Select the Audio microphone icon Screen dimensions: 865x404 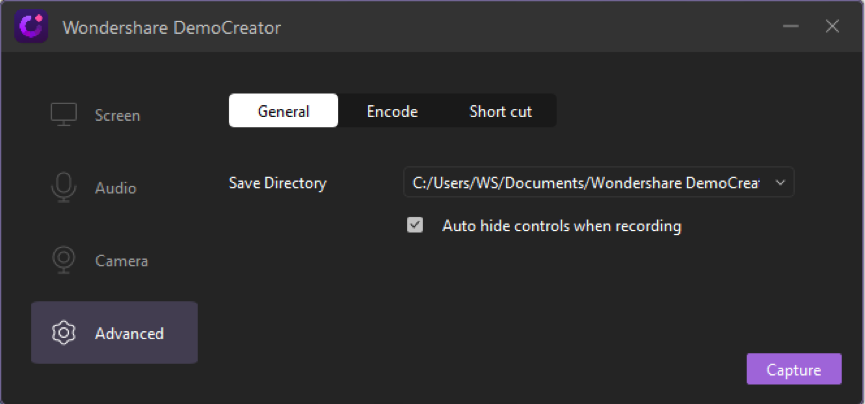pyautogui.click(x=63, y=188)
